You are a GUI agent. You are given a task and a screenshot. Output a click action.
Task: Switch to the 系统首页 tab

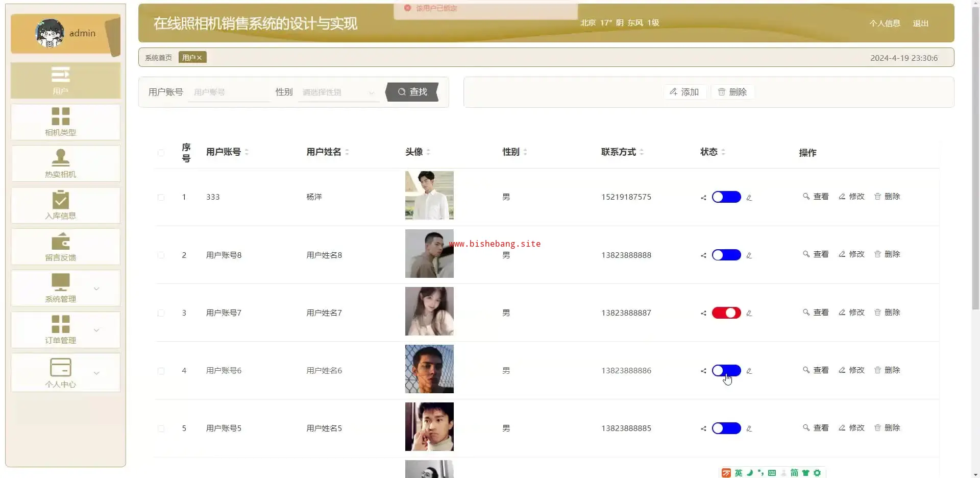click(x=158, y=58)
